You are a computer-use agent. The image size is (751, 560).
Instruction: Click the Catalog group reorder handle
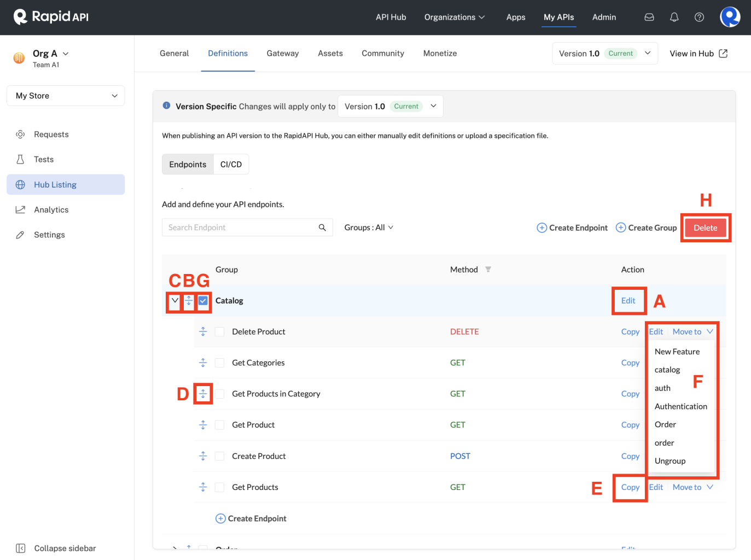point(189,301)
